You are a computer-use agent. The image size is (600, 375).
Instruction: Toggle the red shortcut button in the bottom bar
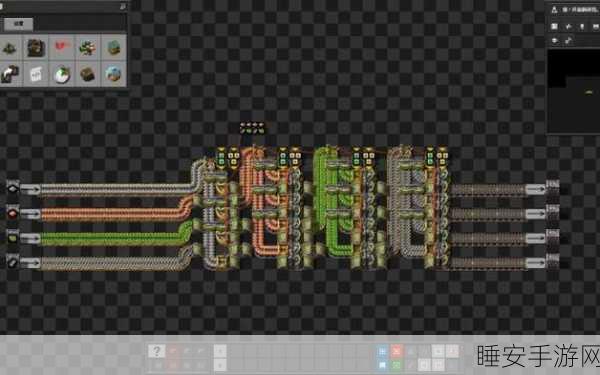tap(396, 351)
